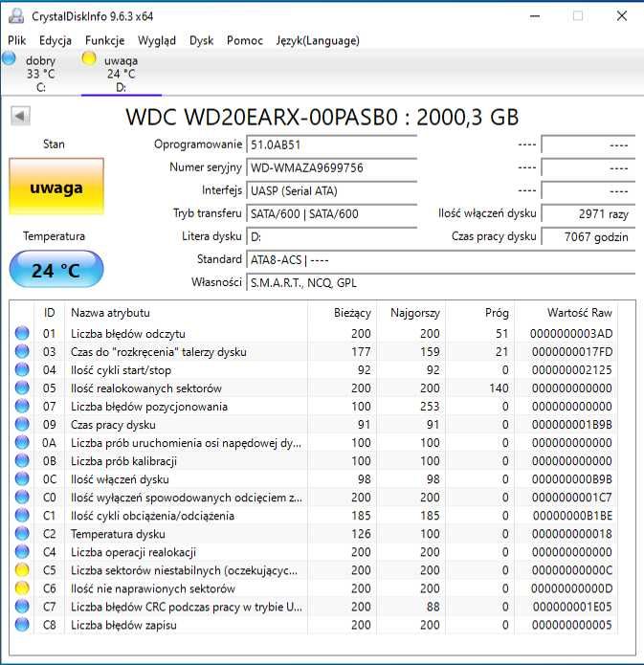Click blue status dot for attribute 0C
This screenshot has height=665, width=644.
[x=22, y=479]
